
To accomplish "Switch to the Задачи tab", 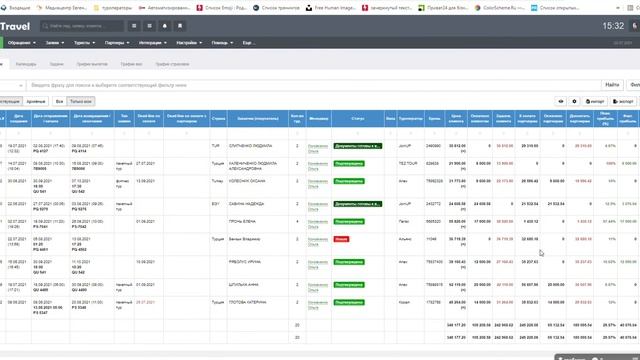I will 56,64.
